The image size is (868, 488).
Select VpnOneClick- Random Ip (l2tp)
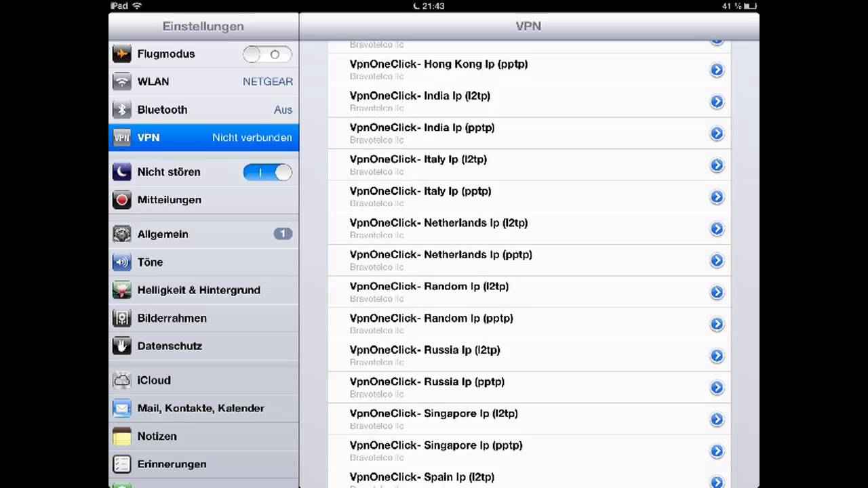click(529, 292)
